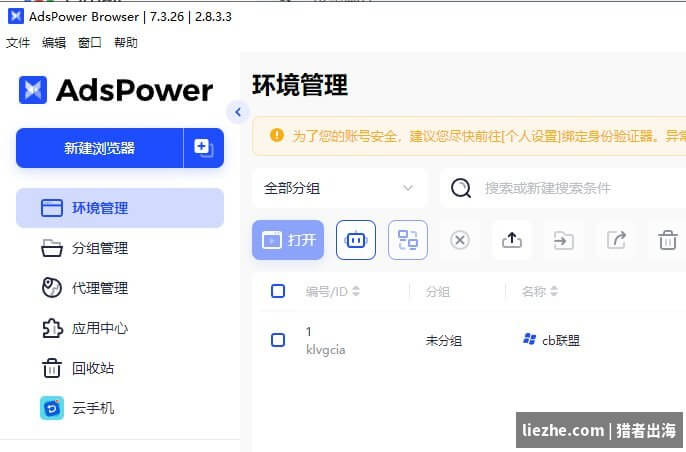
Task: Click the upload arrow toolbar icon
Action: 512,240
